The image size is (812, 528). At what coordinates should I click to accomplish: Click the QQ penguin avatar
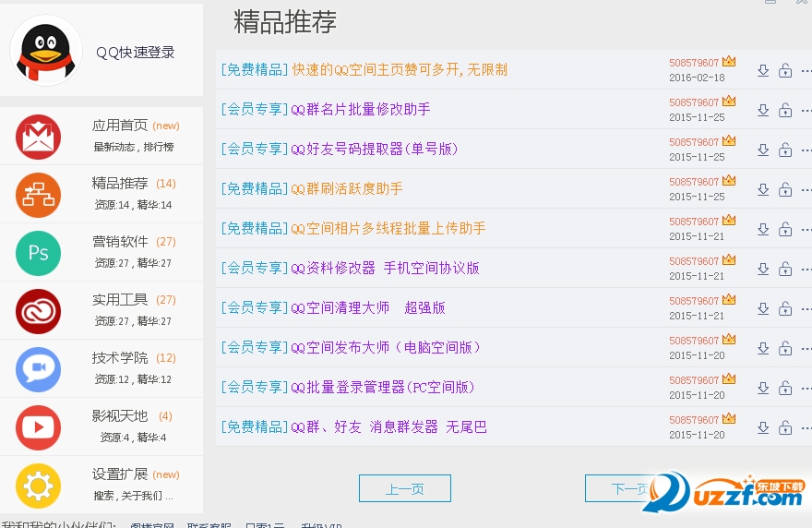45,51
